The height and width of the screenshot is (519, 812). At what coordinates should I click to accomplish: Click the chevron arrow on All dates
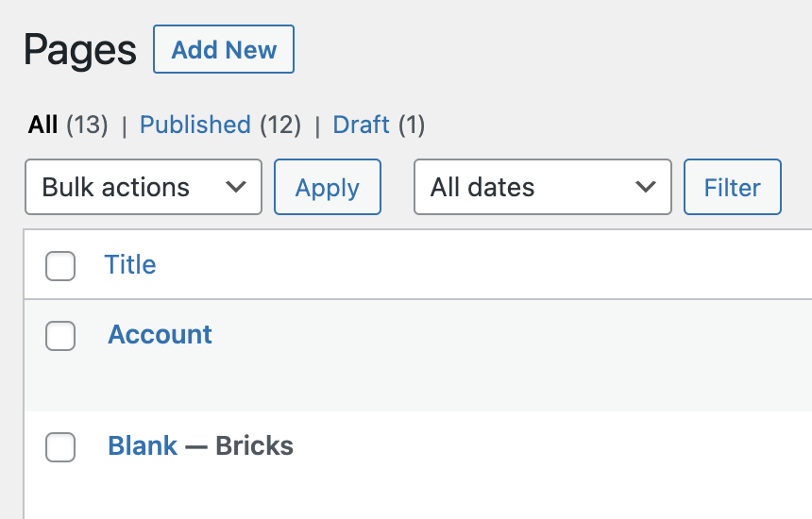[646, 187]
